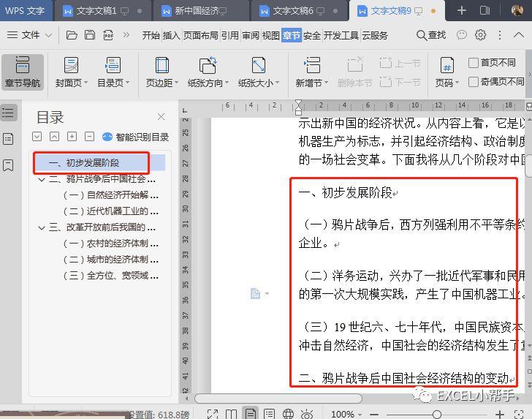The height and width of the screenshot is (419, 532).
Task: Select outline entry （一）农村的经济体制
Action: (111, 244)
